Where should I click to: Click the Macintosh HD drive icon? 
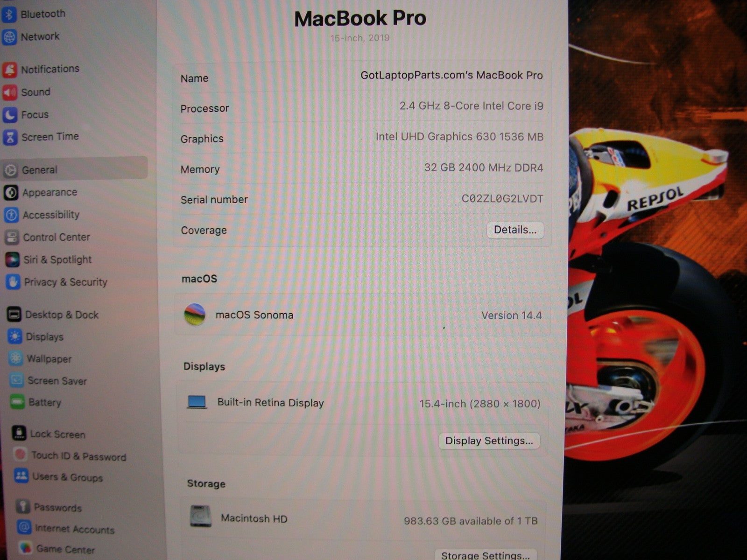[x=200, y=517]
